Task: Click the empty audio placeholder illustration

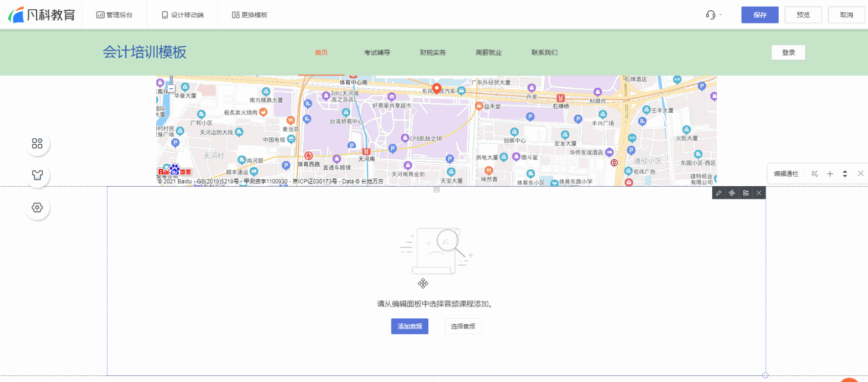Action: 437,251
